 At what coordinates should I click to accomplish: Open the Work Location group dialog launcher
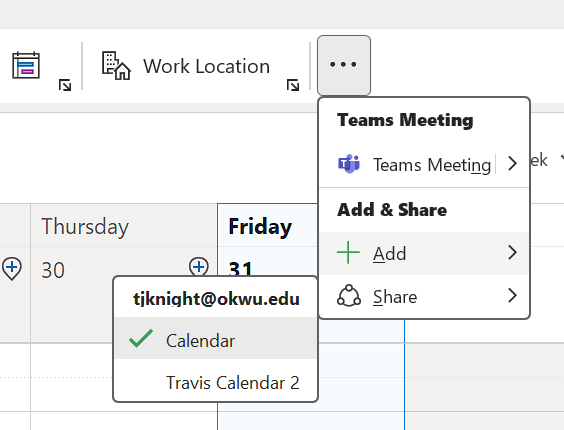coord(293,85)
